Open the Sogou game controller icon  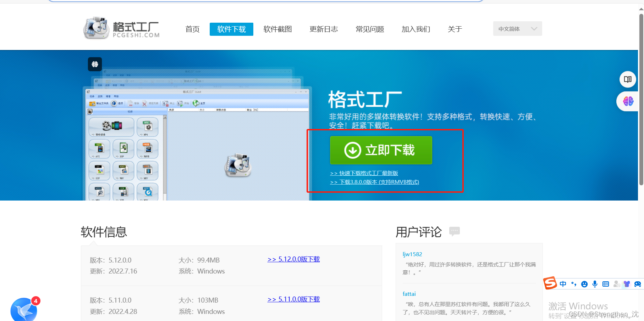tap(638, 284)
